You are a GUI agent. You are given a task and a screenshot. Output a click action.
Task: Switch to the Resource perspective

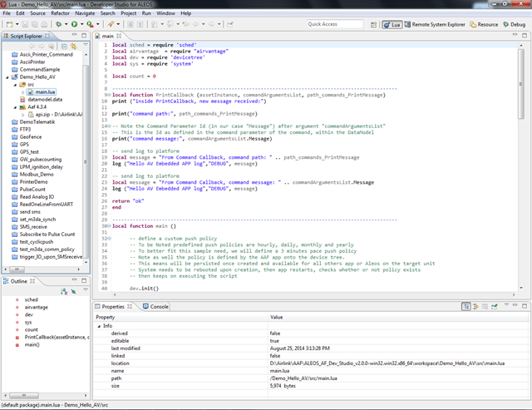point(484,25)
